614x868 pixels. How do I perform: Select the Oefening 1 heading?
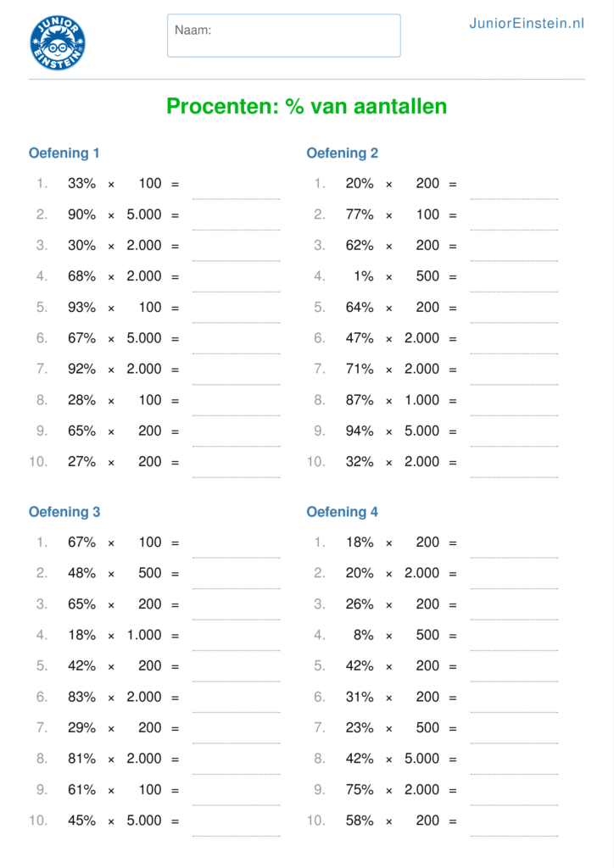[64, 153]
